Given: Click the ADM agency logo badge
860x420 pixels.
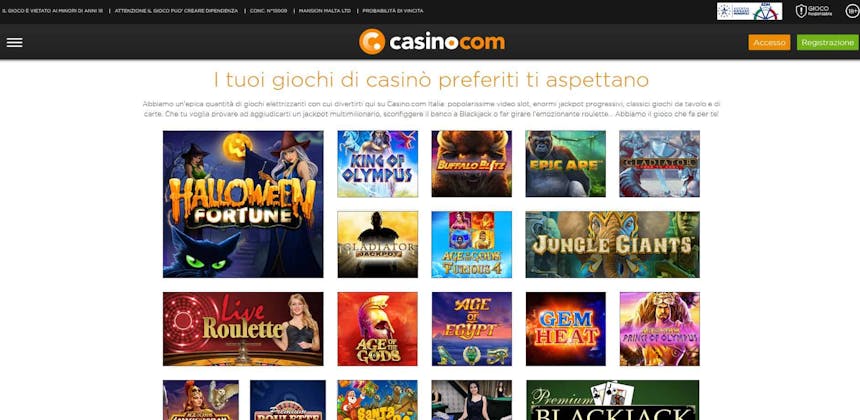Looking at the screenshot, I should coord(749,11).
